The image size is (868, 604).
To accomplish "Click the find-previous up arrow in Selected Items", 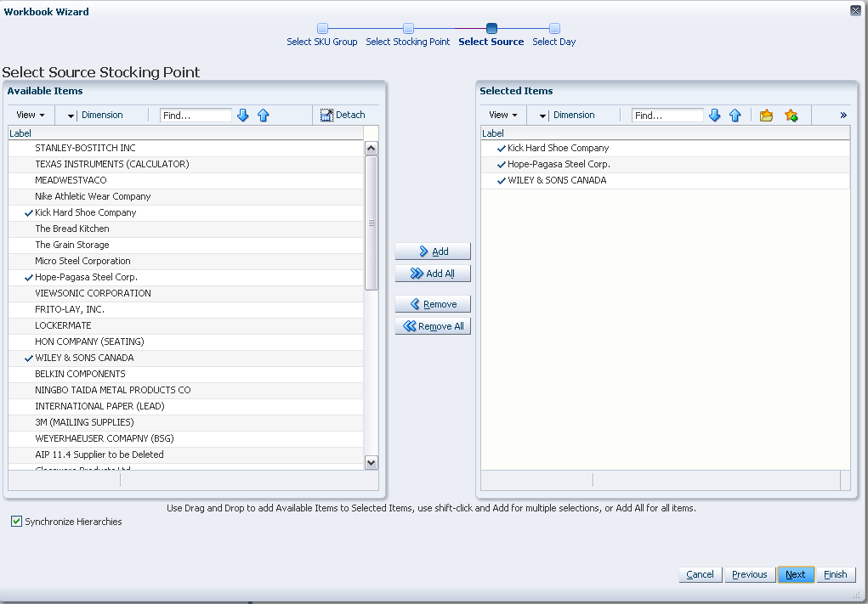I will click(x=735, y=115).
